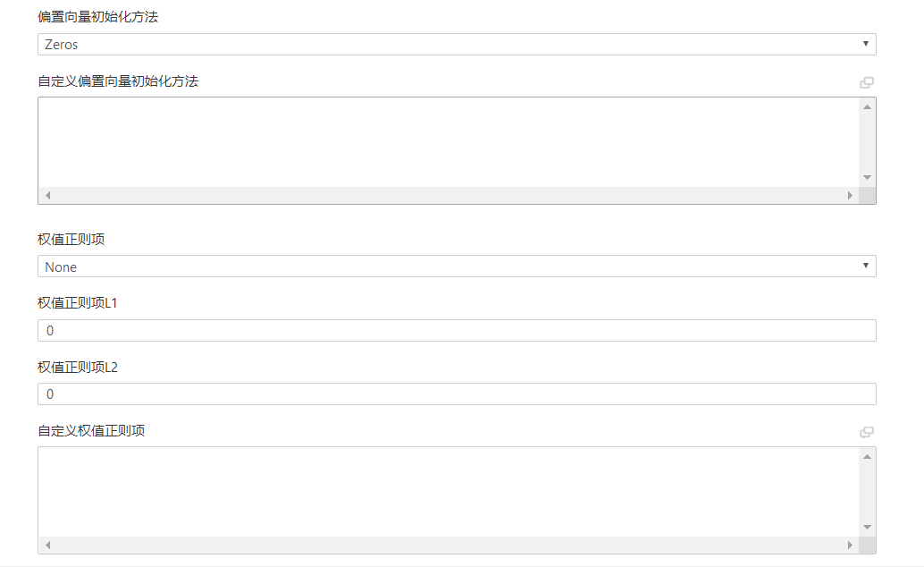
Task: Open pop-out editor icon for 自定义权值正则项
Action: coord(866,433)
